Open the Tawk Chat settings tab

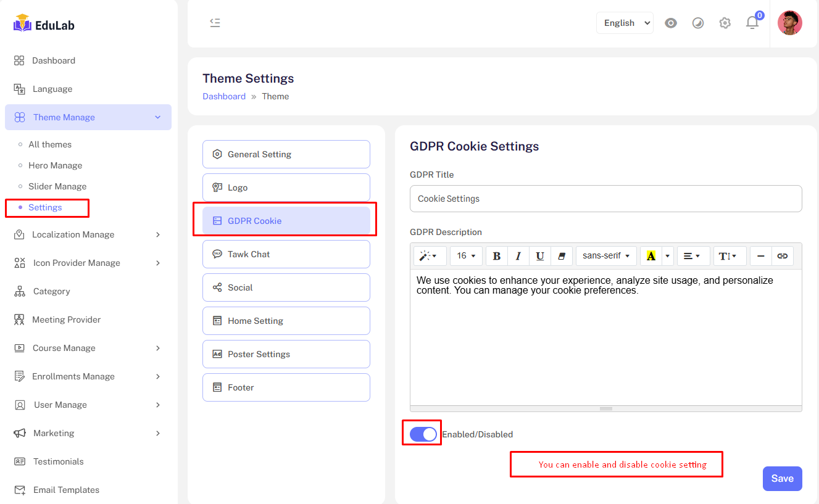(286, 254)
